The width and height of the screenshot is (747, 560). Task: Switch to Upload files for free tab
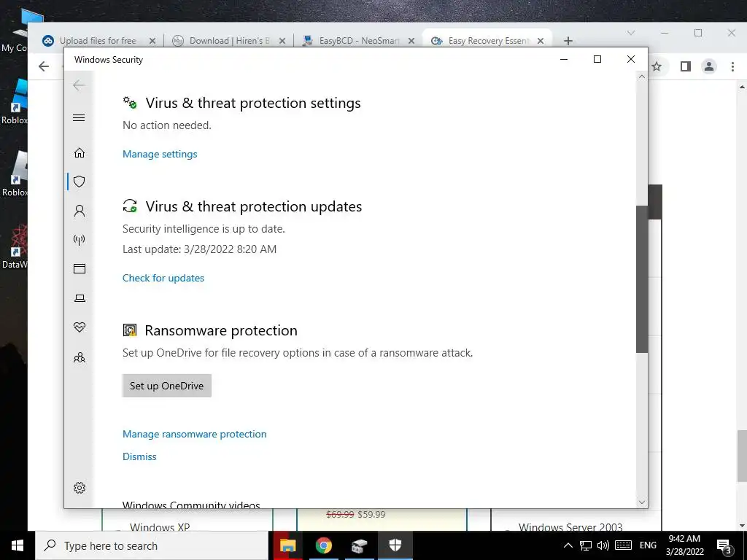tap(98, 41)
